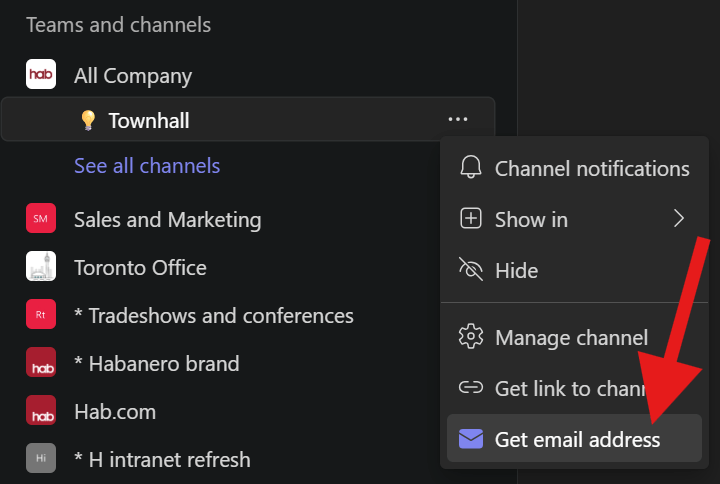Click the Townhall lightbulb icon

(x=88, y=121)
